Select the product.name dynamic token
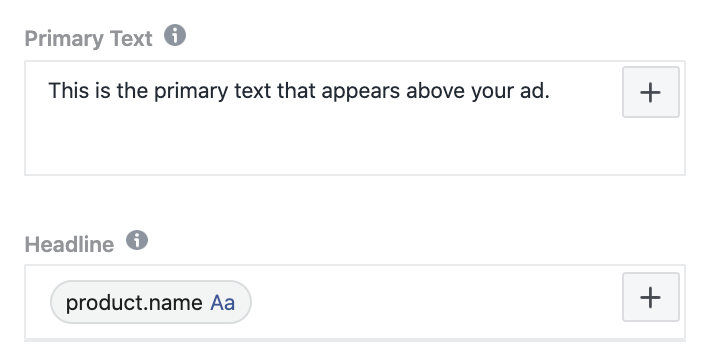Viewport: 706px width, 360px height. [x=151, y=302]
